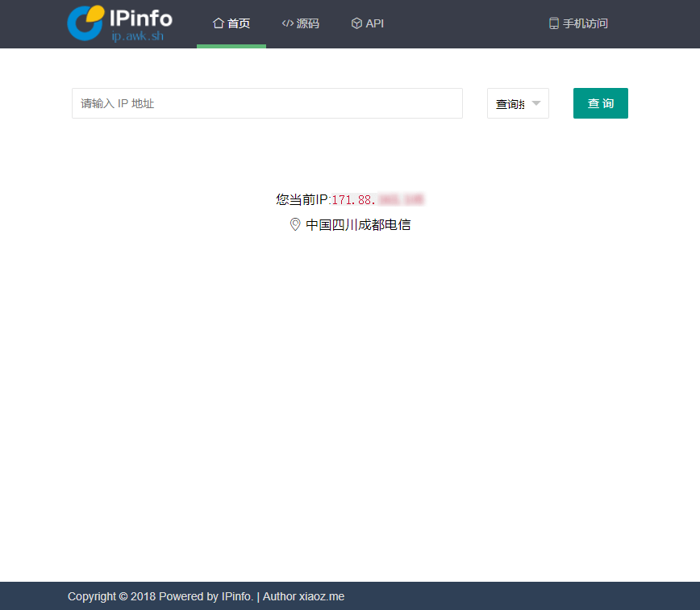Open the 首页 navigation tab
The width and height of the screenshot is (700, 610).
coord(231,23)
